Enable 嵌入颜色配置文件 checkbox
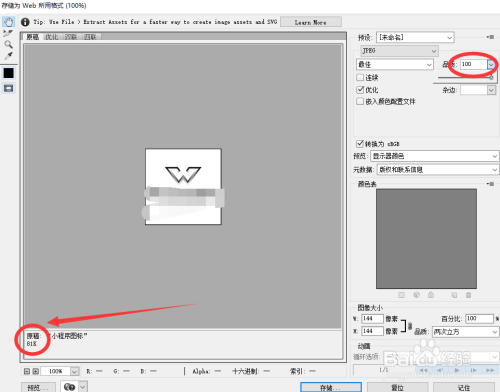Image resolution: width=500 pixels, height=392 pixels. pyautogui.click(x=360, y=101)
